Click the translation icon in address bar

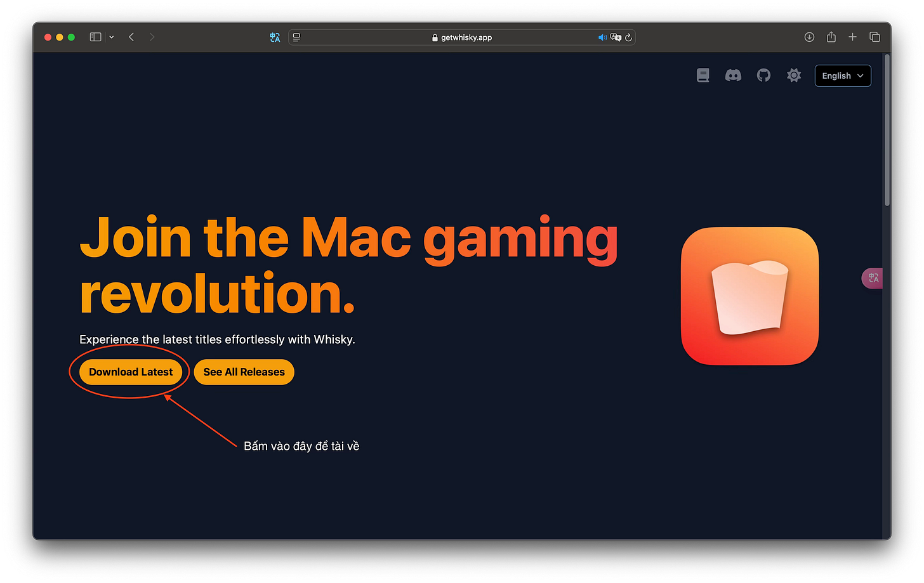(616, 37)
